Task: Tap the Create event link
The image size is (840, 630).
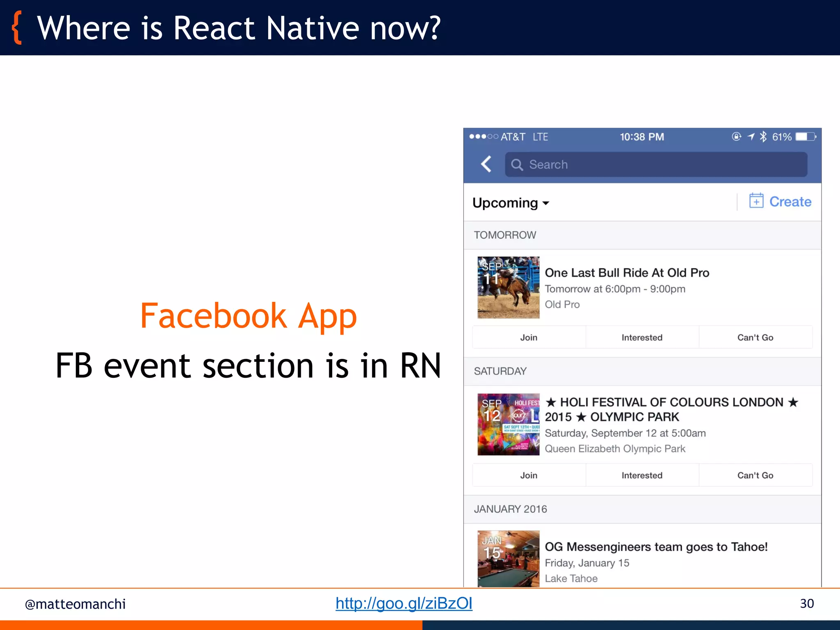Action: [x=790, y=202]
